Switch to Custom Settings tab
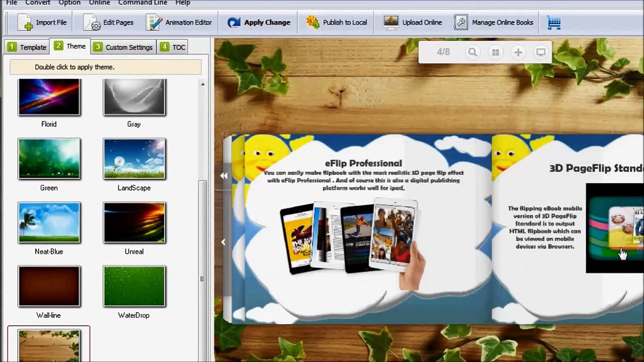 [123, 47]
